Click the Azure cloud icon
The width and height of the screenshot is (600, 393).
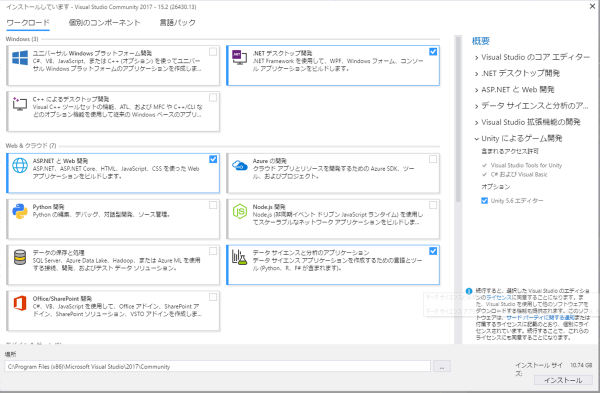(x=240, y=165)
